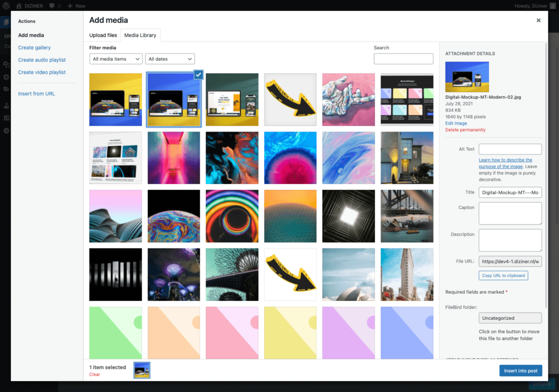The width and height of the screenshot is (559, 392).
Task: Select the green diagonal color thumbnail
Action: tap(116, 332)
